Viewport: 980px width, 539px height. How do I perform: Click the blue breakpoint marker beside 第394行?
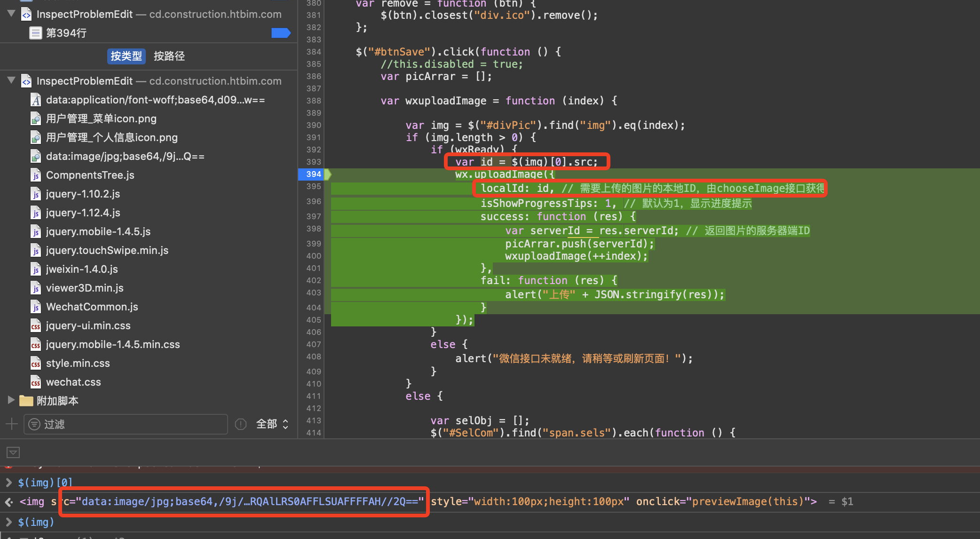tap(281, 33)
